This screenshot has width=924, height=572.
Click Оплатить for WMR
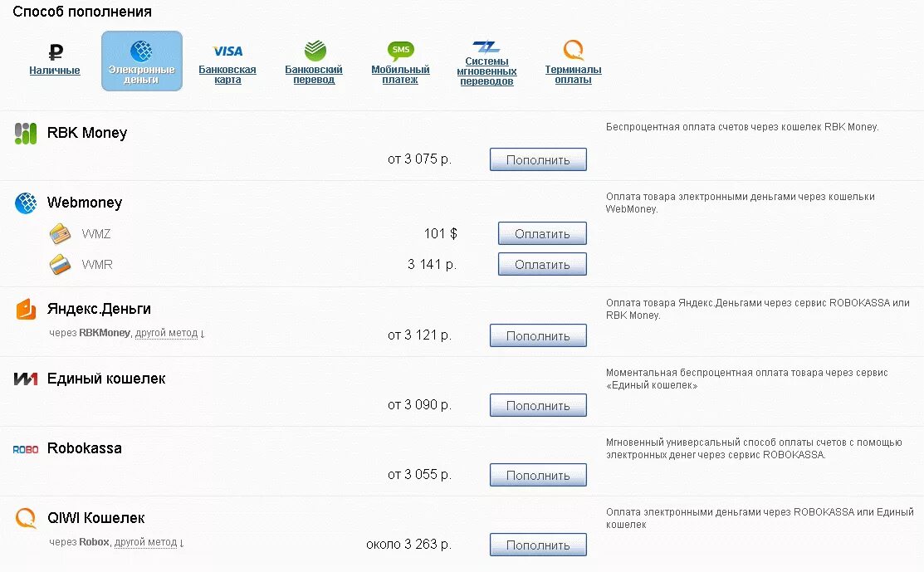click(x=542, y=265)
